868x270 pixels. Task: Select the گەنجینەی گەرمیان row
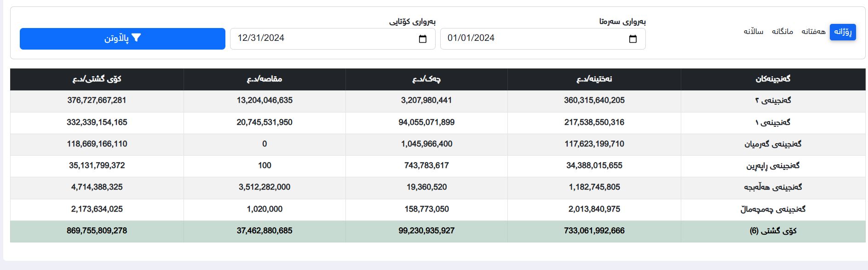773,144
